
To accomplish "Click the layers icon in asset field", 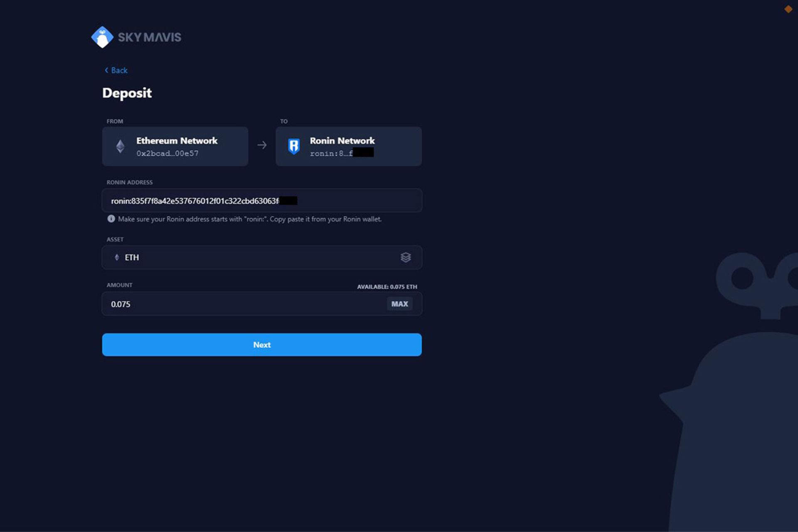I will (x=406, y=257).
